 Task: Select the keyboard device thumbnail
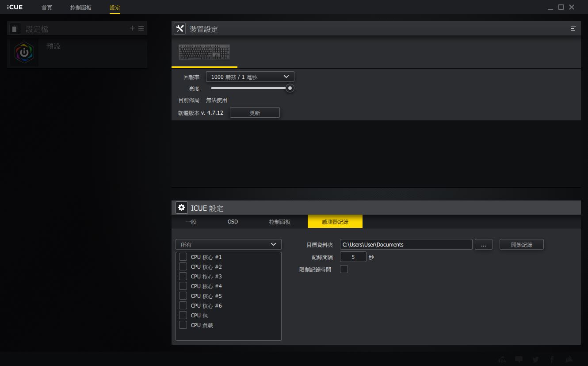pyautogui.click(x=204, y=52)
